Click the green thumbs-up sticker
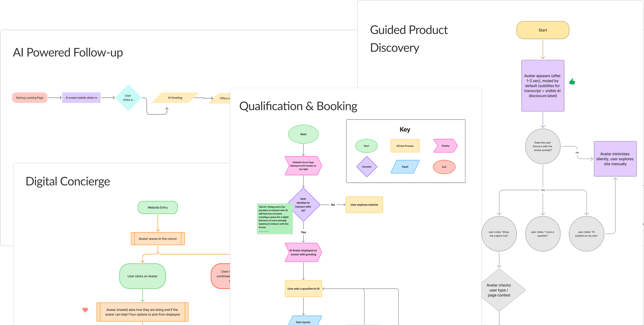The image size is (644, 325). click(x=572, y=82)
